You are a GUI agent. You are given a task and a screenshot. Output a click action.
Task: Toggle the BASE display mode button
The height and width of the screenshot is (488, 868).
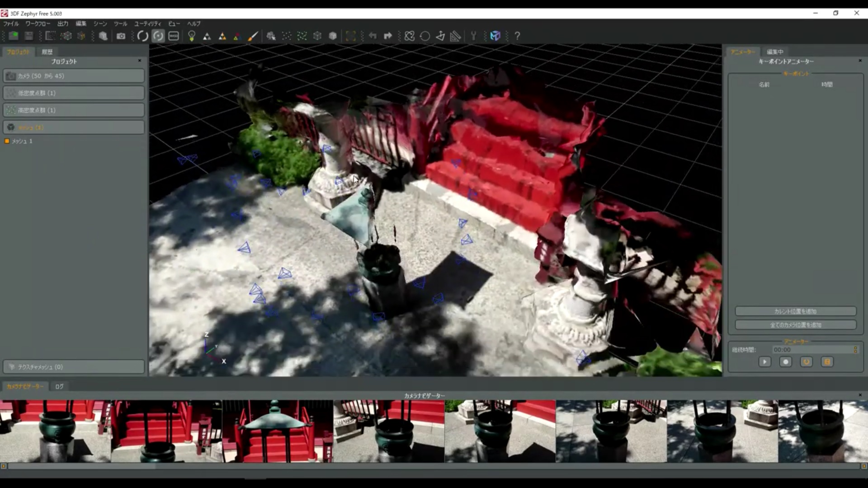[173, 36]
